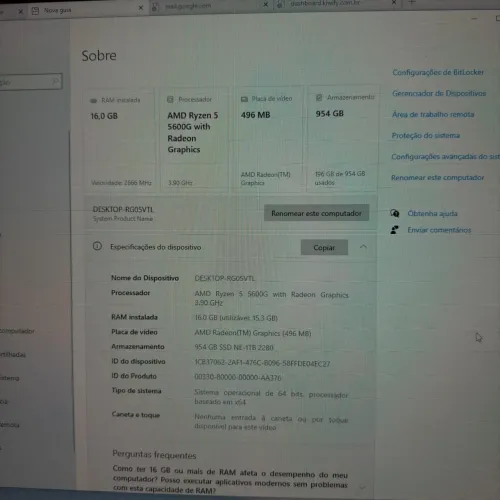Click the Perguntas frequentes heading
The image size is (500, 500).
tap(154, 454)
